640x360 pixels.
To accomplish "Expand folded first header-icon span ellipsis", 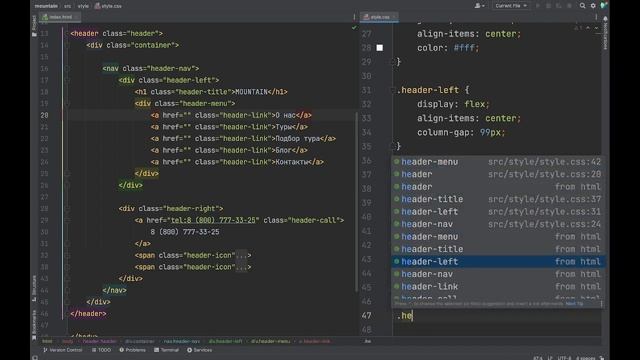I will pyautogui.click(x=241, y=256).
